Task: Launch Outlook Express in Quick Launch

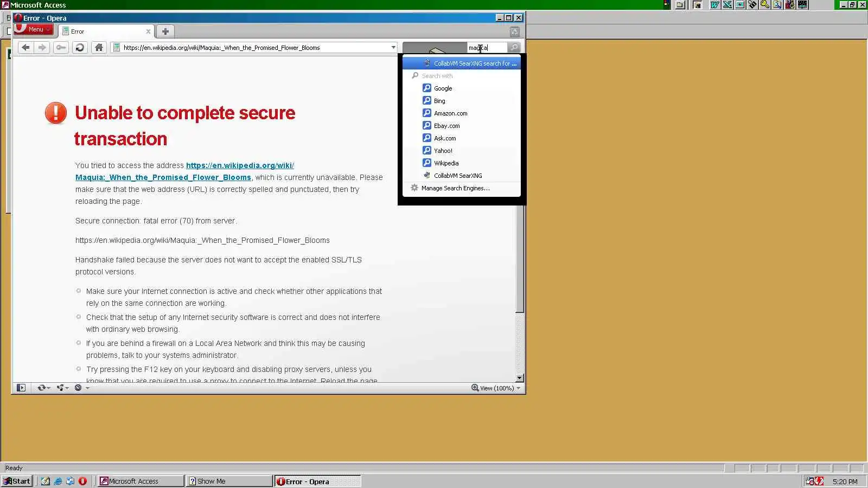Action: [70, 481]
